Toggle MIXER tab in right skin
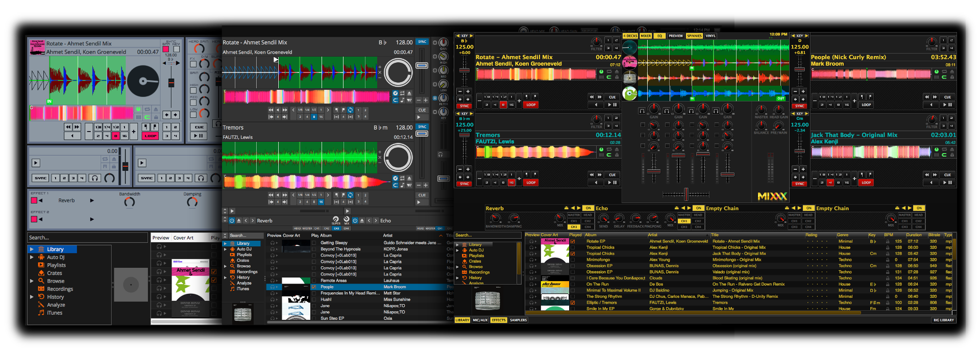Image resolution: width=980 pixels, height=353 pixels. 646,36
